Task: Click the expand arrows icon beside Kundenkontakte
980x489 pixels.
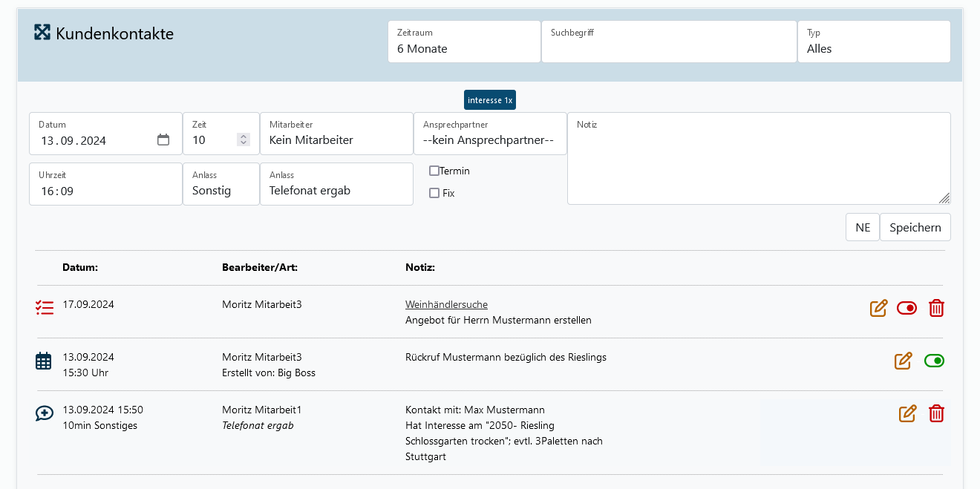Action: (x=42, y=33)
